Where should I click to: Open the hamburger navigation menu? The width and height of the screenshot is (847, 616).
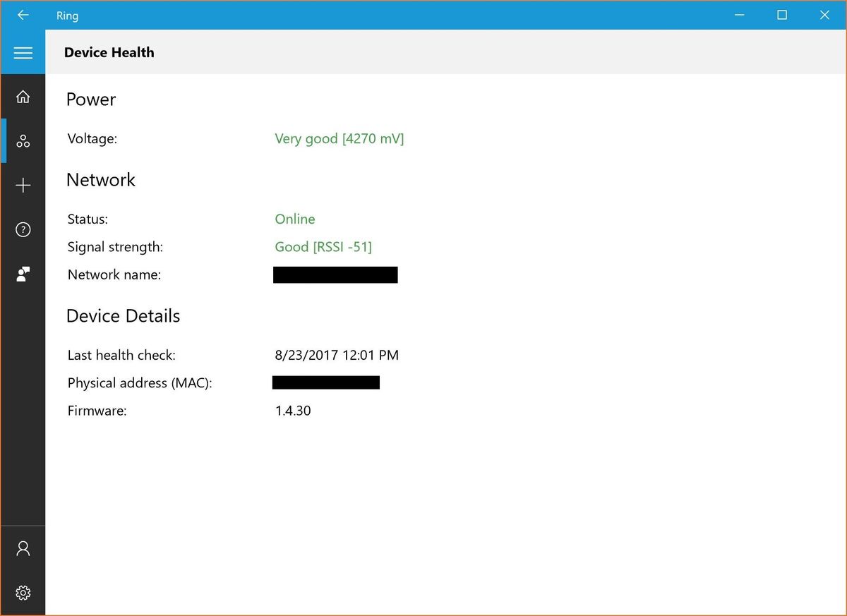pos(23,52)
